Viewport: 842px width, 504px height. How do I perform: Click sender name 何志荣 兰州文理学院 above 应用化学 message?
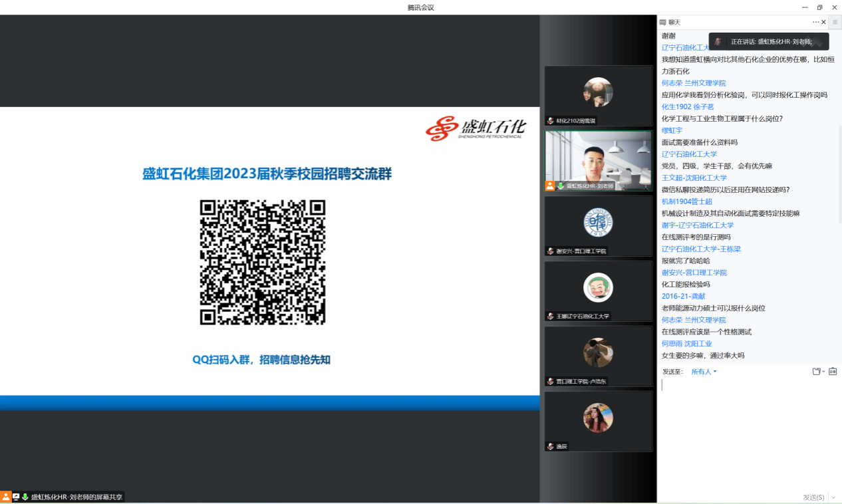(x=694, y=83)
